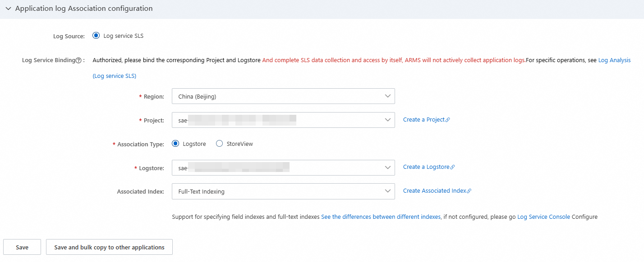Click See the differences between different indexes
Screen dimensions: 644x262
(381, 217)
